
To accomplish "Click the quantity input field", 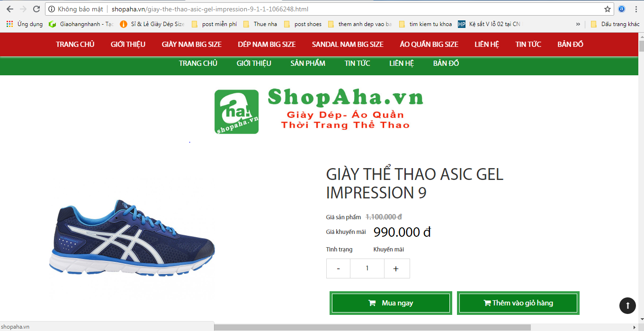I will pyautogui.click(x=367, y=268).
